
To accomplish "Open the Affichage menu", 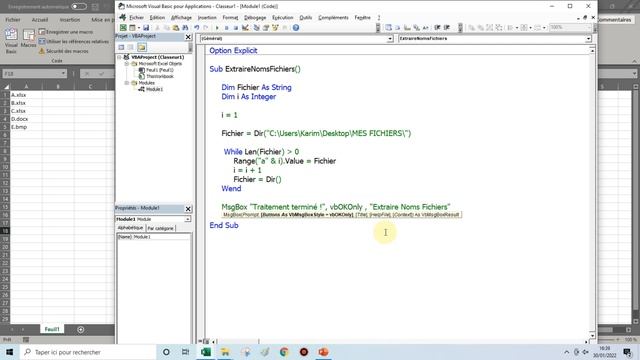I will pos(181,18).
